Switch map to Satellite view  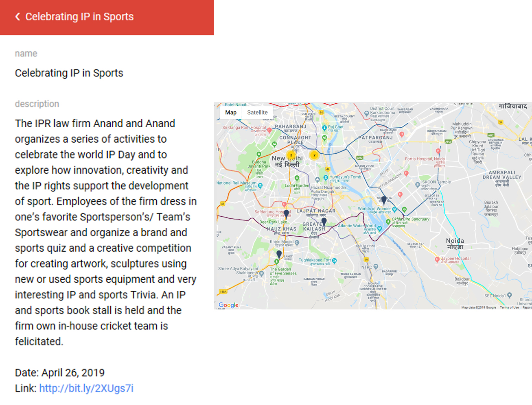(257, 113)
